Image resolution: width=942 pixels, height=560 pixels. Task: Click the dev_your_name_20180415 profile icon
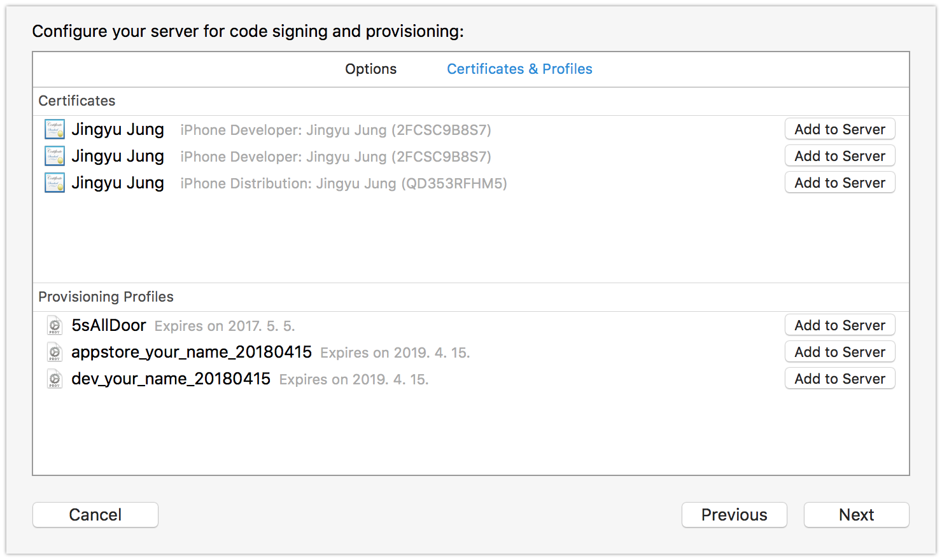coord(55,379)
